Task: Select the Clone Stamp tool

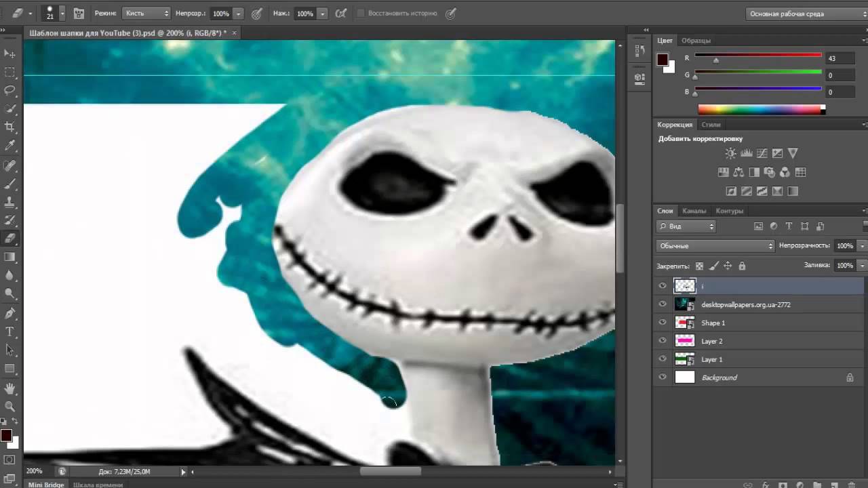Action: click(9, 202)
